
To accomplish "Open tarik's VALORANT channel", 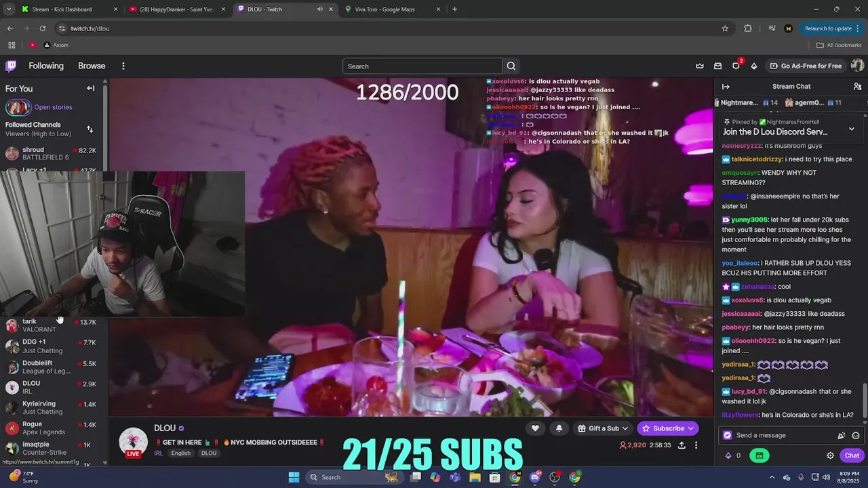I will (52, 325).
